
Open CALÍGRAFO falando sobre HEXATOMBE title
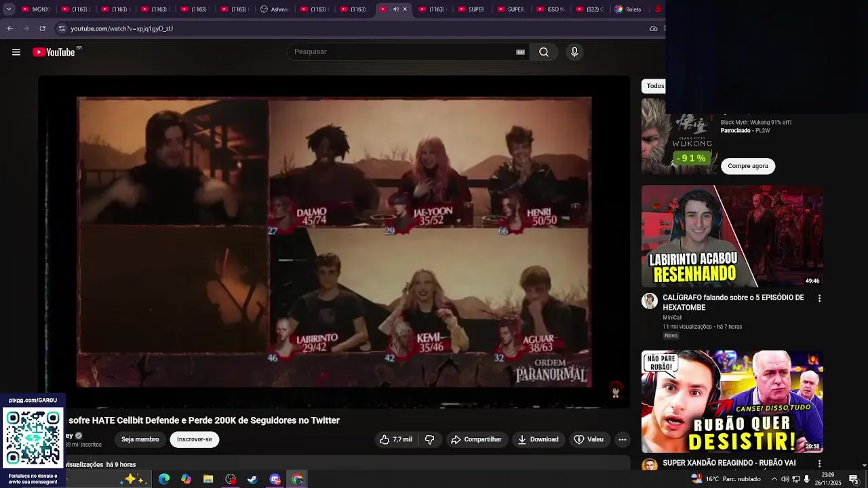(x=733, y=302)
